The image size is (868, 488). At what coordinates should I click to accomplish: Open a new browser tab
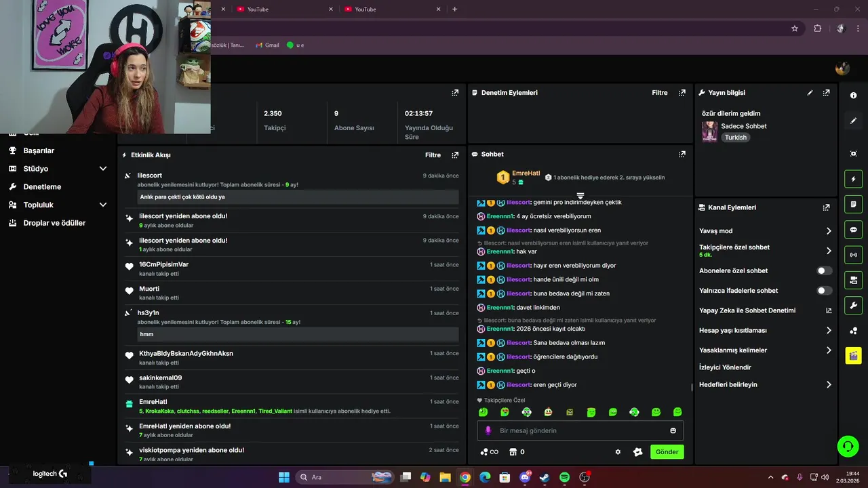[x=454, y=9]
